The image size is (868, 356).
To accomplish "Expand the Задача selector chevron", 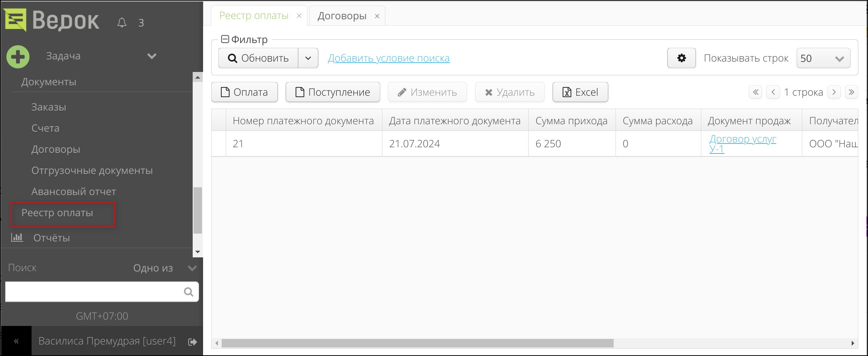I will click(152, 56).
